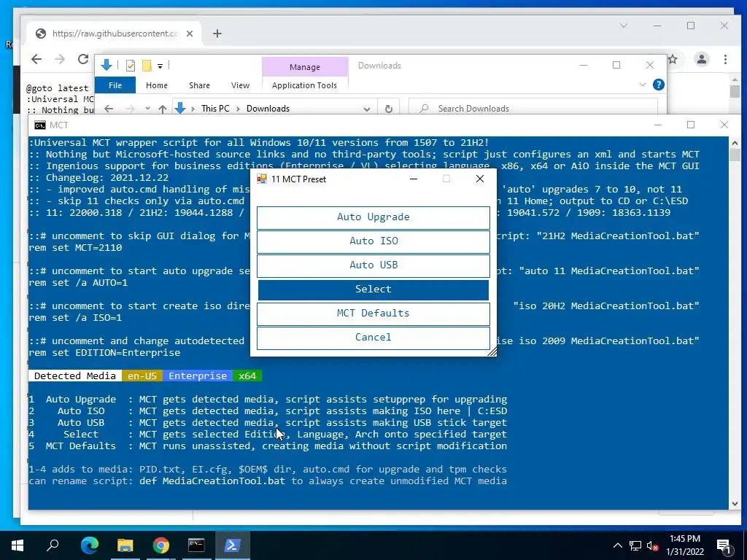
Task: Click Explorer downloads arrow title icon
Action: [107, 65]
